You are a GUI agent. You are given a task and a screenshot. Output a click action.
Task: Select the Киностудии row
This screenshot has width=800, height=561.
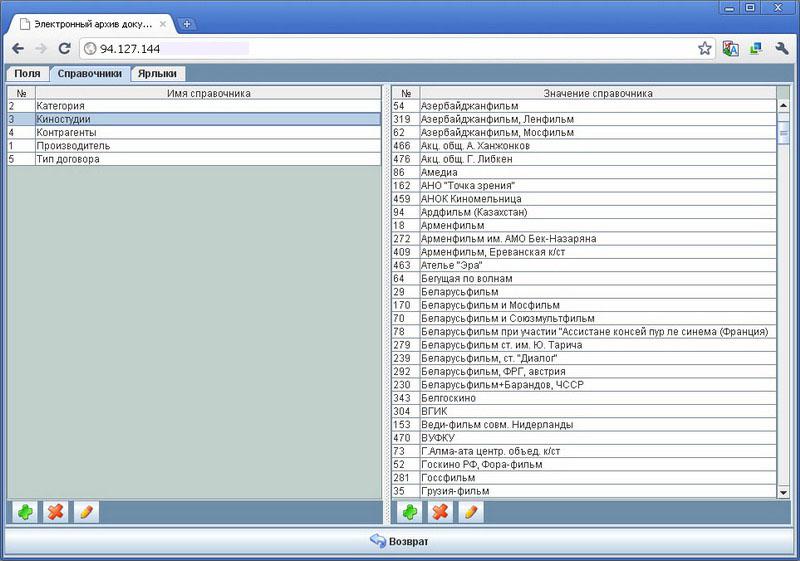point(194,119)
